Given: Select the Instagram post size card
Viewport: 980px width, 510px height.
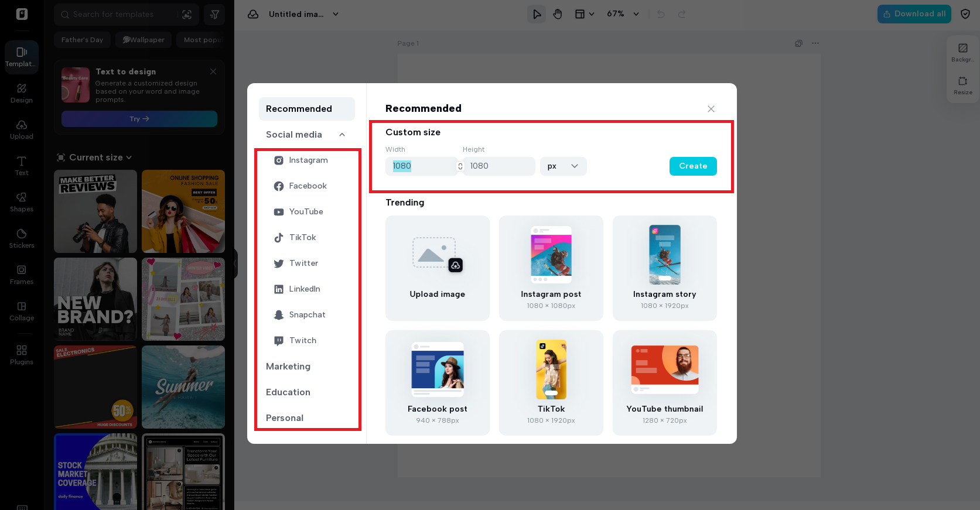Looking at the screenshot, I should coord(551,268).
